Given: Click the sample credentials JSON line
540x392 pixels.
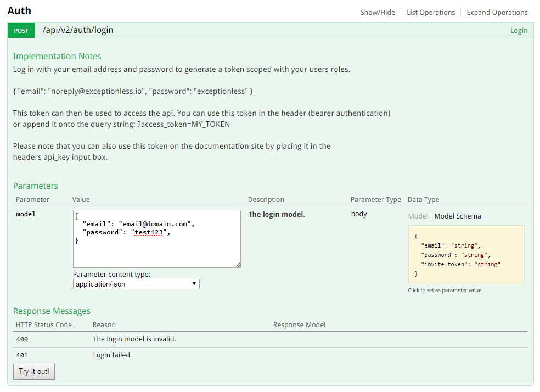Looking at the screenshot, I should (x=133, y=91).
